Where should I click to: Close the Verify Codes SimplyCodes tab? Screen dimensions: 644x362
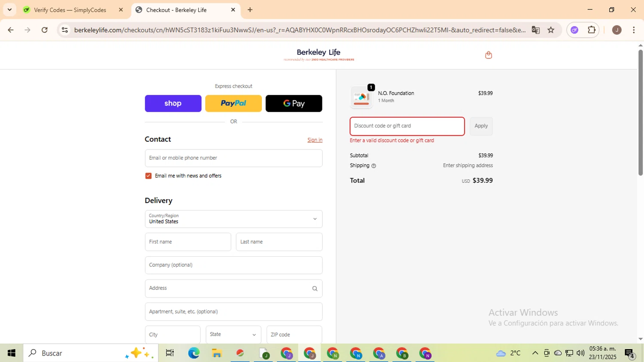click(121, 10)
